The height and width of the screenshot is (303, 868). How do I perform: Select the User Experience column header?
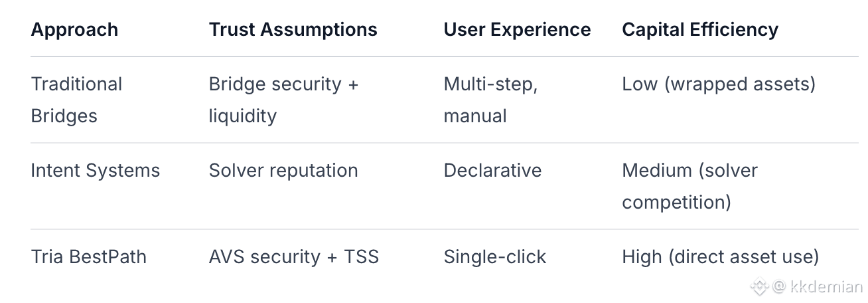(x=517, y=30)
